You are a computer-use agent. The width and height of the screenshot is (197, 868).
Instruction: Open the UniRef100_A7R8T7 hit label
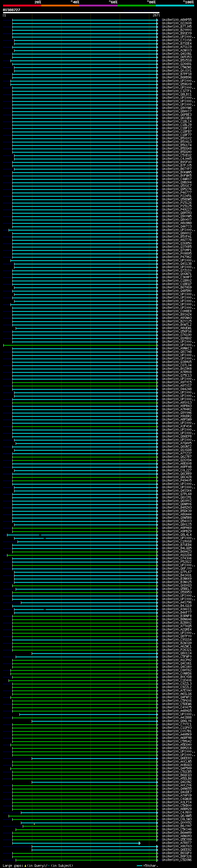coord(176,843)
